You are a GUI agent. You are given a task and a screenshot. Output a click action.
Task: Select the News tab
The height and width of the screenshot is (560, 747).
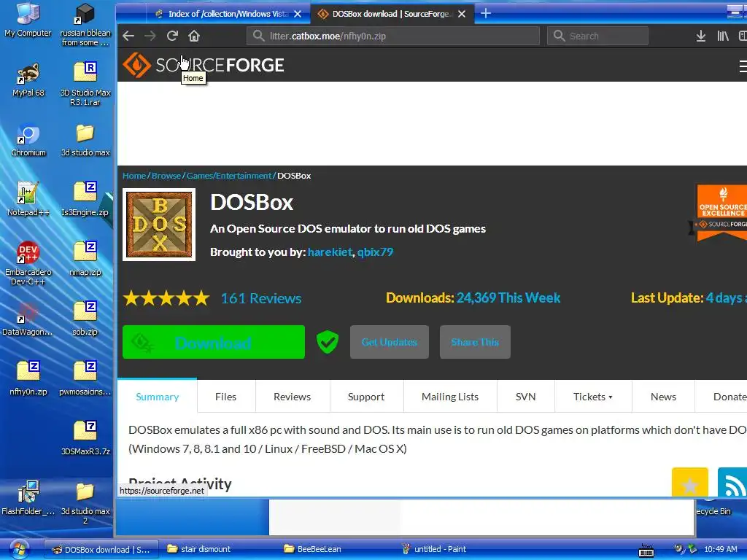coord(663,396)
